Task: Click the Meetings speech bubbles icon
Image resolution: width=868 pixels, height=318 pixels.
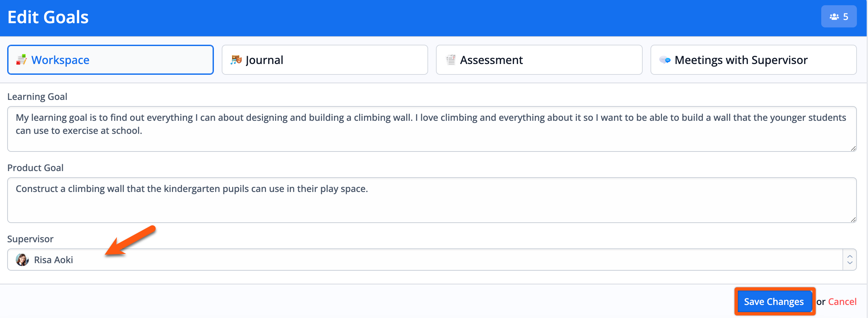Action: [665, 60]
